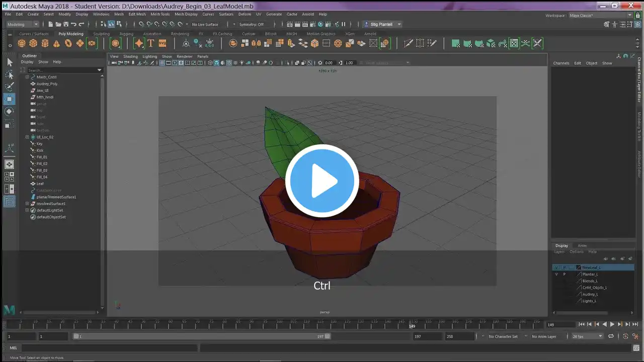Open the 24 fps frame rate dropdown
The width and height of the screenshot is (644, 362).
click(x=587, y=336)
